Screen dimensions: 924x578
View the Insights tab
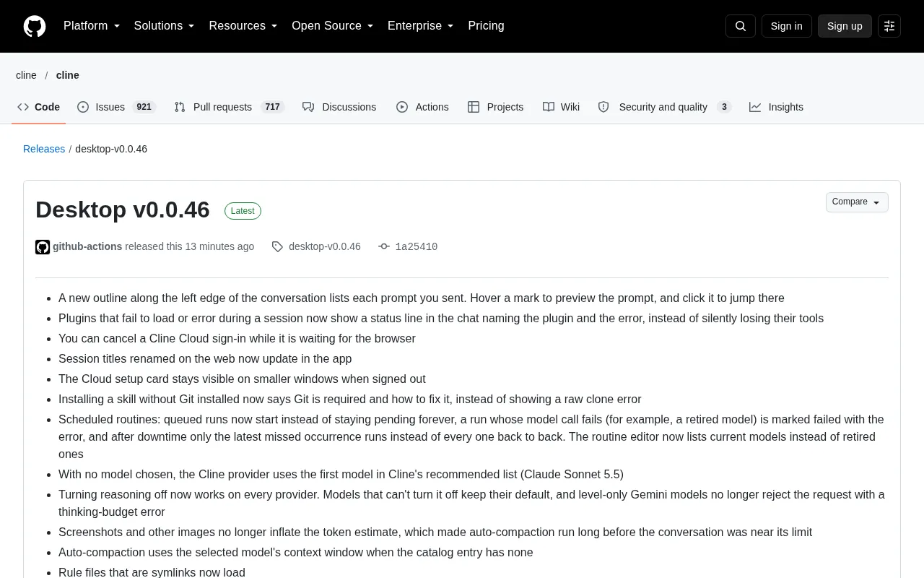776,107
